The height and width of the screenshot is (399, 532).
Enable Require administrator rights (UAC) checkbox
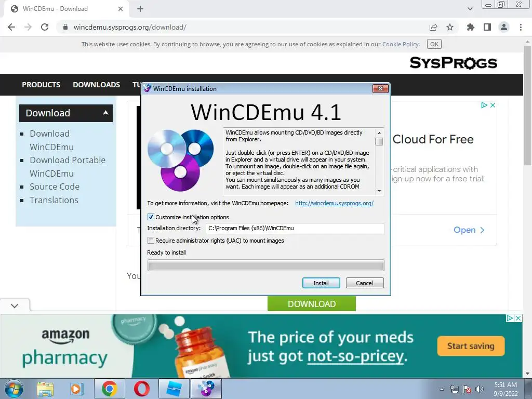[151, 241]
